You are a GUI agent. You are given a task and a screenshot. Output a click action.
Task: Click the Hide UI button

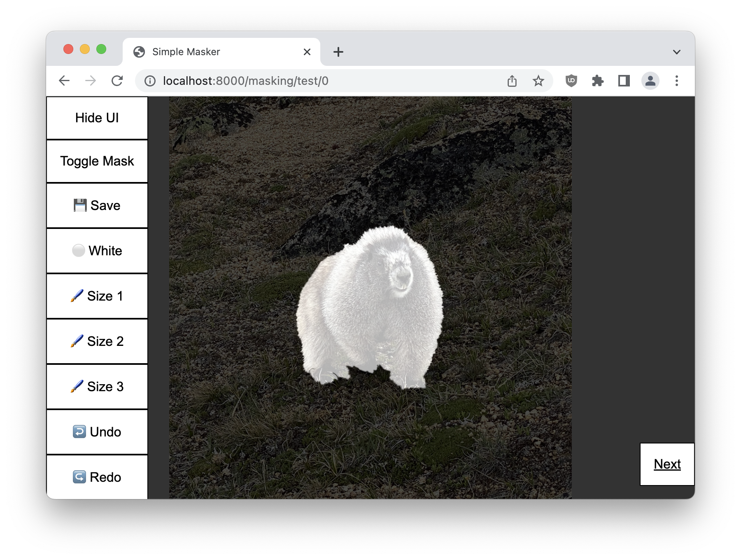tap(97, 118)
